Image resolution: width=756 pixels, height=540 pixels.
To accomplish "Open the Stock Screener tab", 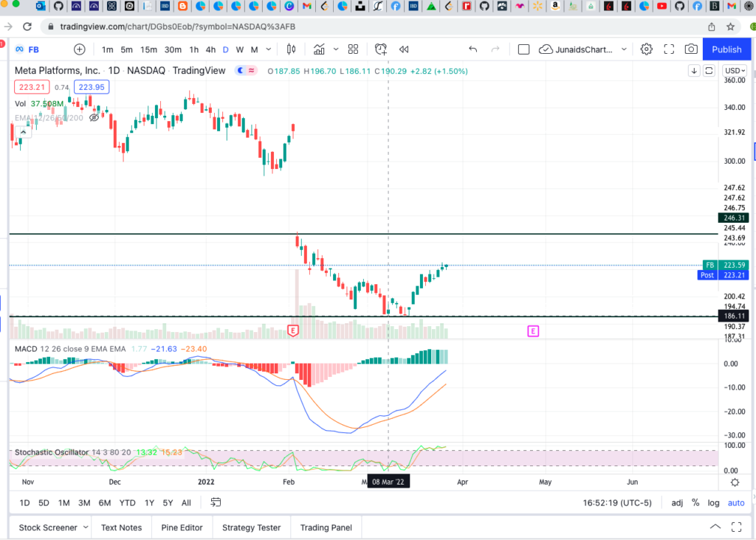I will (x=48, y=527).
